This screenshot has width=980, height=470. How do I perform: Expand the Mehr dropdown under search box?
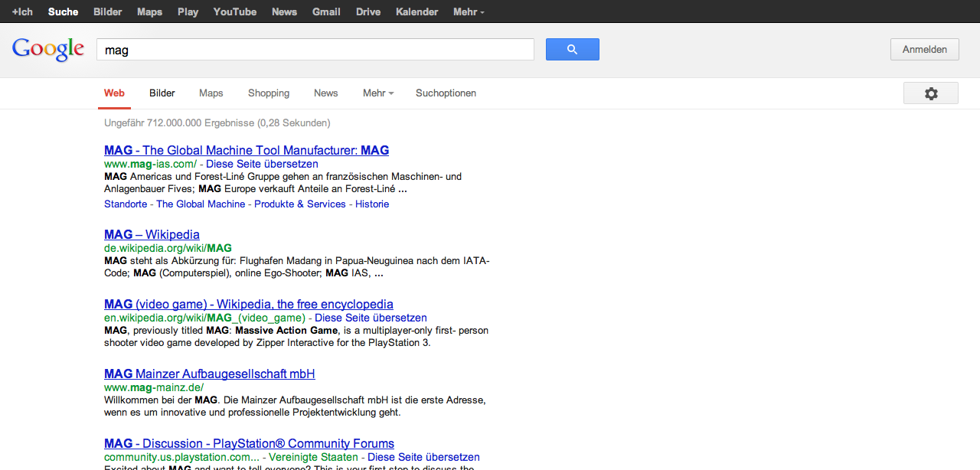[x=377, y=93]
